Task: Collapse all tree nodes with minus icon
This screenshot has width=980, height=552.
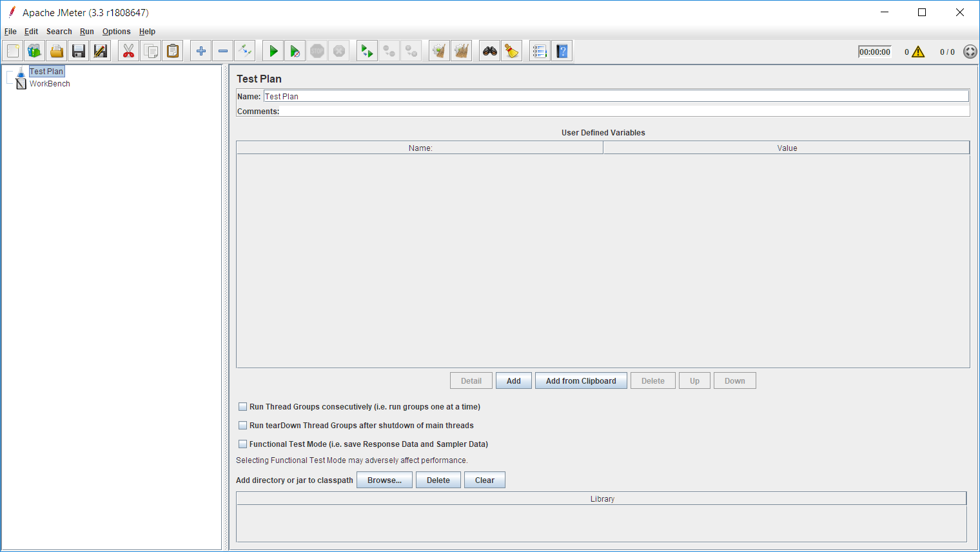Action: (x=223, y=51)
